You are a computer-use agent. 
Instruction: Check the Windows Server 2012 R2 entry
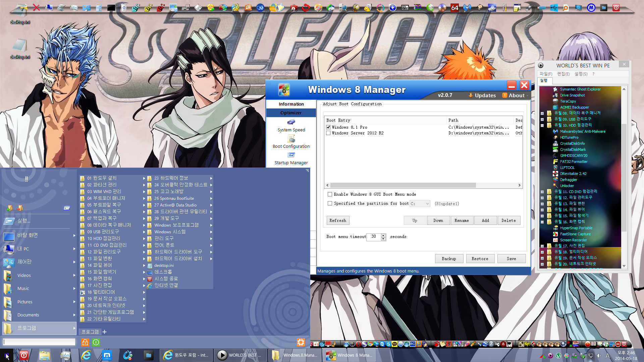point(328,133)
